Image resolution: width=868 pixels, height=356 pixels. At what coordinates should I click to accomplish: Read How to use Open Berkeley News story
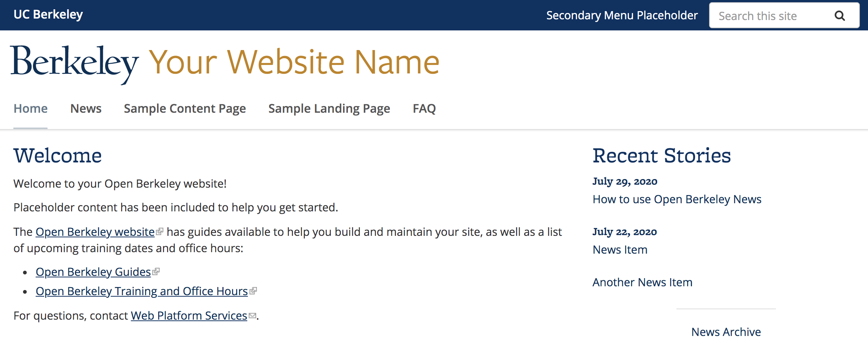pos(677,199)
